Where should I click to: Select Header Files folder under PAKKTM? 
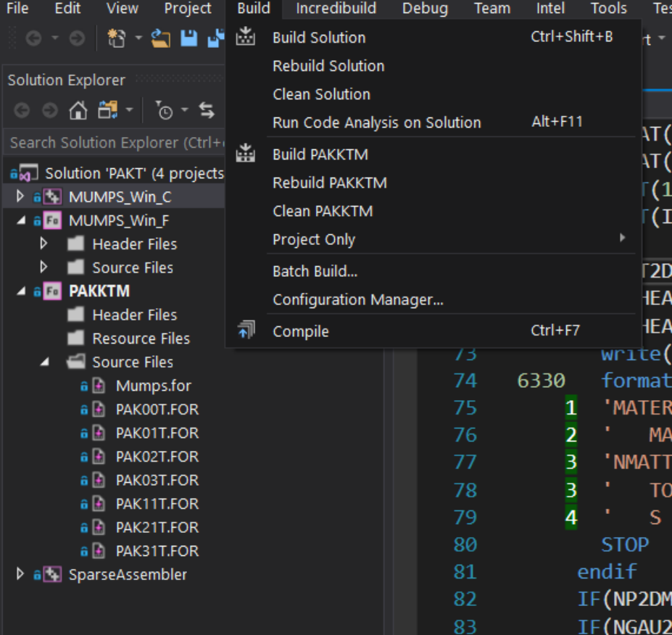[135, 315]
